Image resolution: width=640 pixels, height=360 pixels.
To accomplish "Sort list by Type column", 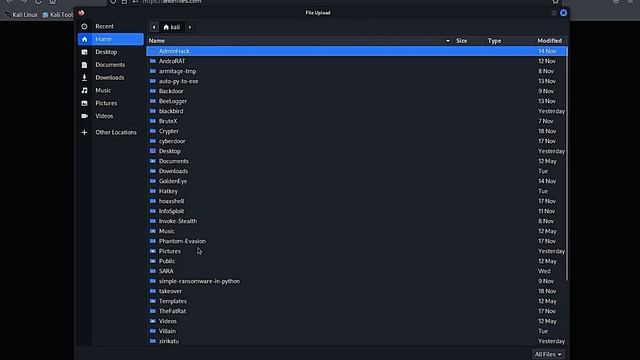I will pyautogui.click(x=494, y=41).
